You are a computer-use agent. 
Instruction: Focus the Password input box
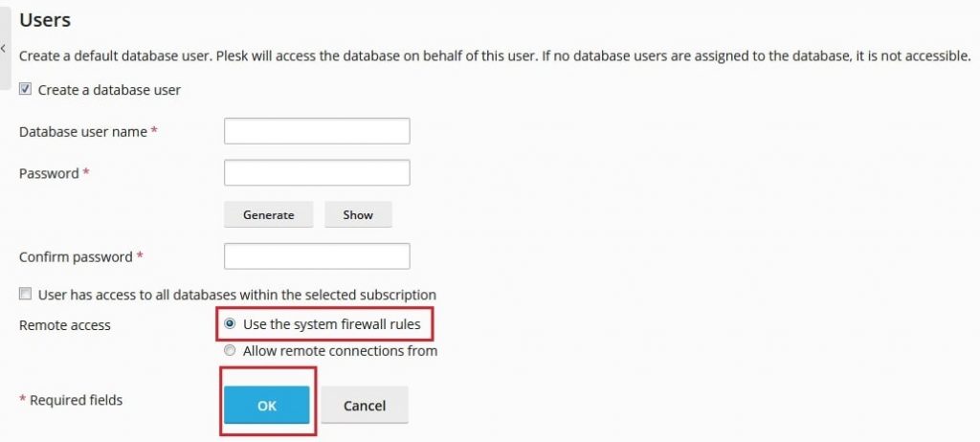pyautogui.click(x=317, y=172)
